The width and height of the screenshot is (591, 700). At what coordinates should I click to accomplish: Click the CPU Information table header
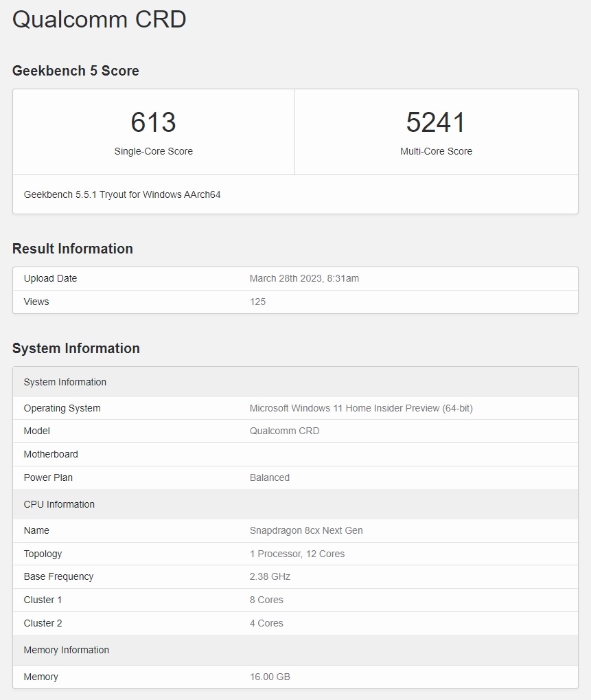pos(59,504)
